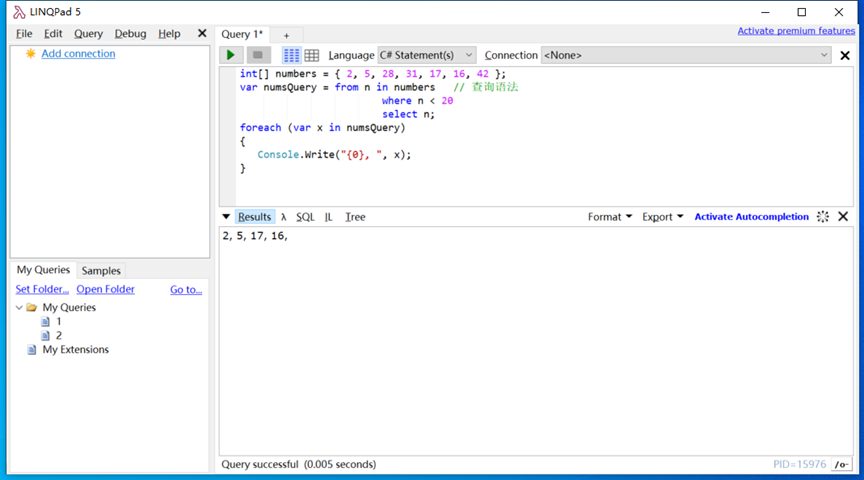This screenshot has height=480, width=864.
Task: Click the Console.Write line in the editor
Action: (334, 155)
